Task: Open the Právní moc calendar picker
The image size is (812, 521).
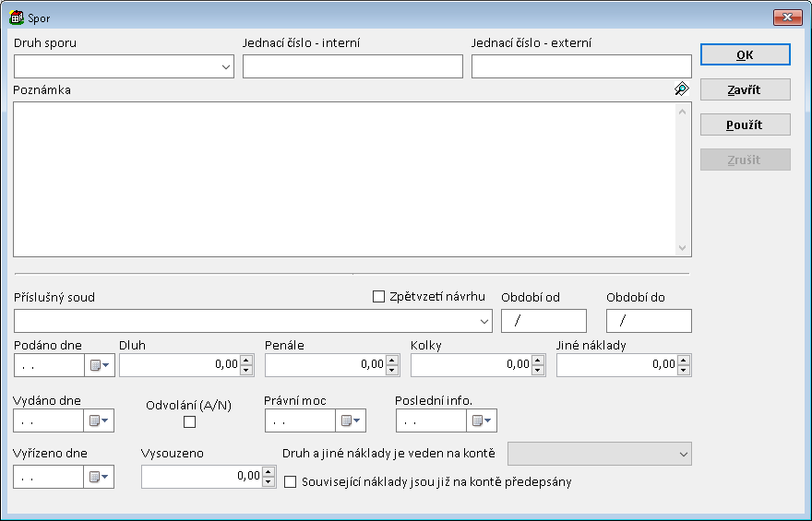Action: coord(351,421)
